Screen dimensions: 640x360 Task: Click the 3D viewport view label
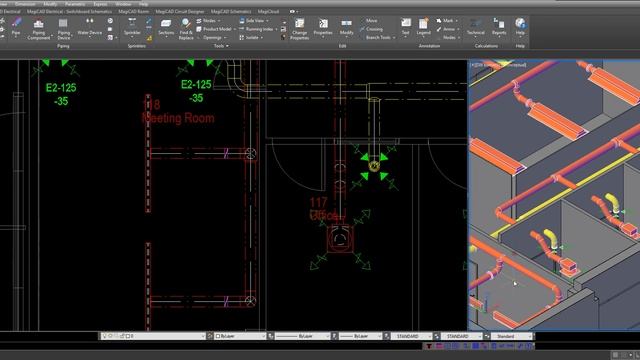click(498, 64)
